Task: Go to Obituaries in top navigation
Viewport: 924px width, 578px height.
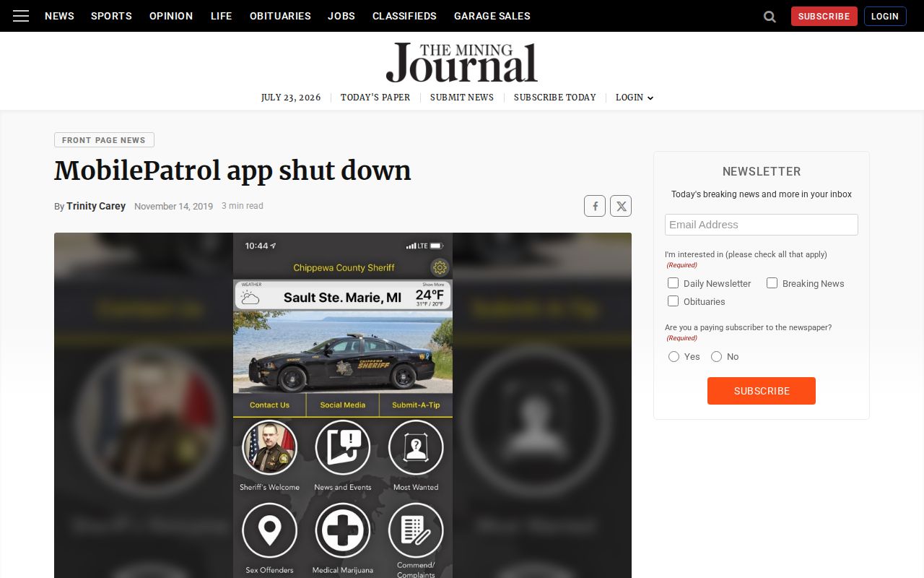Action: [x=280, y=16]
